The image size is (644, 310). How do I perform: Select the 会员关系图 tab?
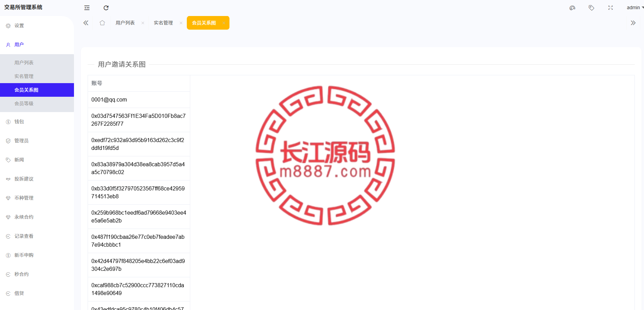[204, 23]
